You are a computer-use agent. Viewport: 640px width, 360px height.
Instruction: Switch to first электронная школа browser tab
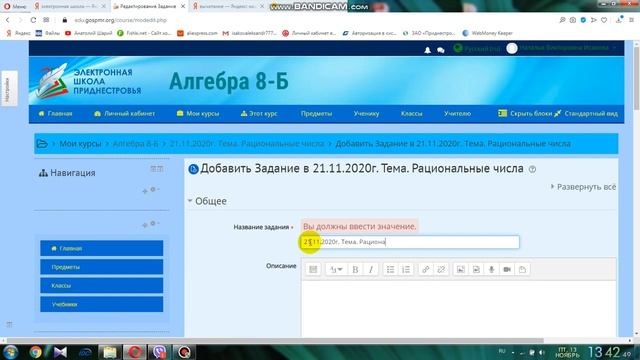point(69,6)
